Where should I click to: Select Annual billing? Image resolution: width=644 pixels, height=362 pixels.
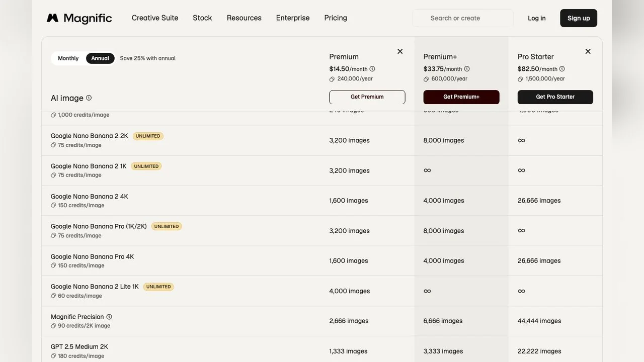[x=100, y=58]
